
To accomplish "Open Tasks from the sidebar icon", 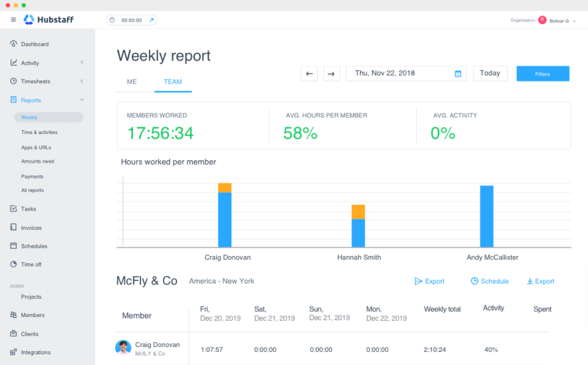I will click(14, 209).
